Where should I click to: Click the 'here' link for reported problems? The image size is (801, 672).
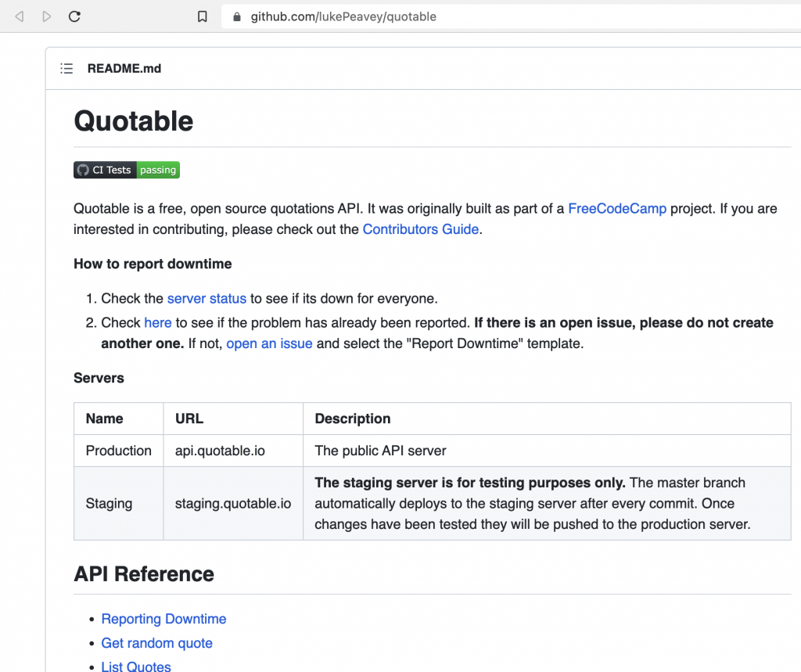pyautogui.click(x=158, y=322)
